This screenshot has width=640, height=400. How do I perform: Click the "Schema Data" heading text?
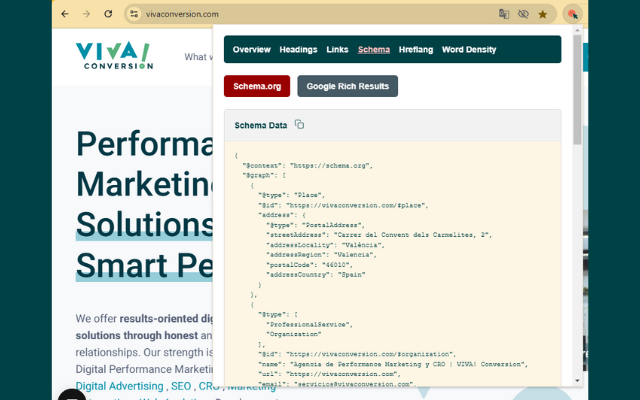(x=260, y=125)
